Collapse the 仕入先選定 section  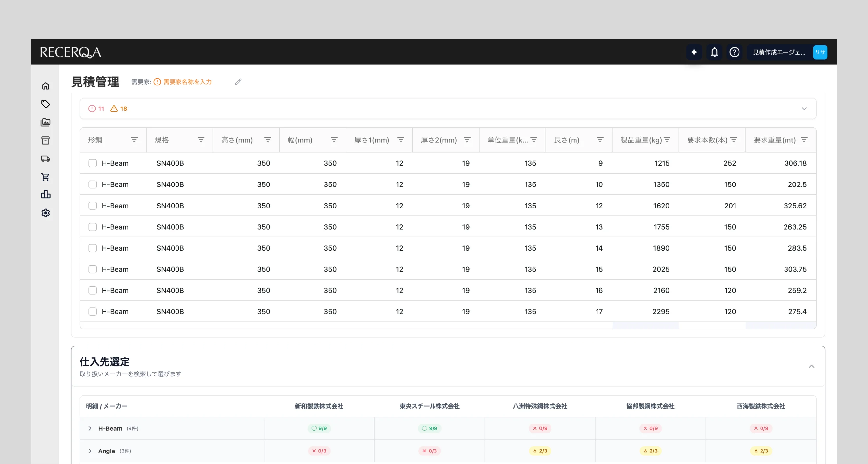811,367
